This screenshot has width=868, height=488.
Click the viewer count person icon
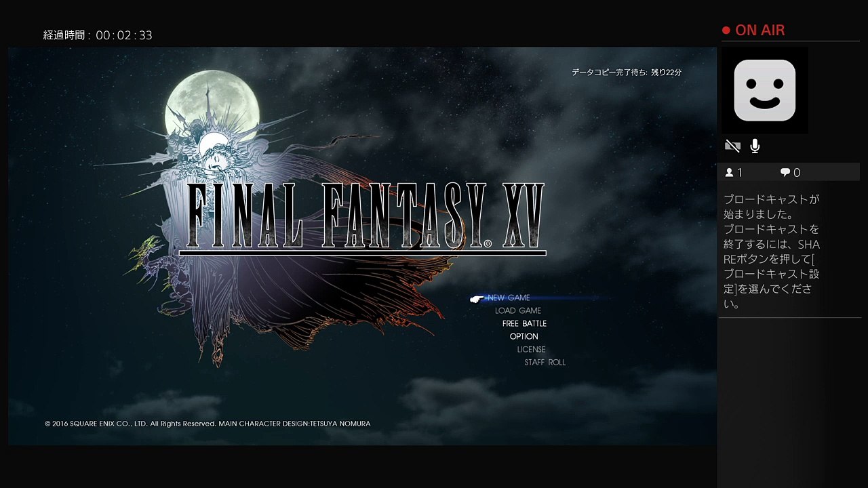tap(730, 173)
